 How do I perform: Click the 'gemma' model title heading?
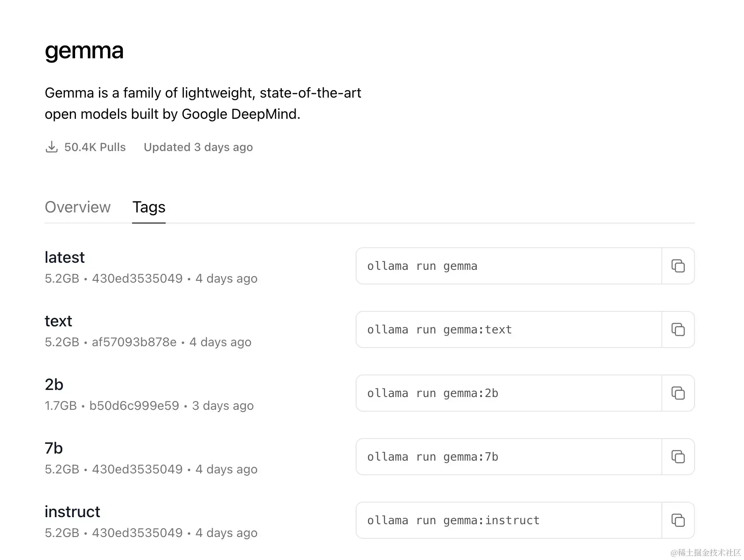click(x=84, y=51)
